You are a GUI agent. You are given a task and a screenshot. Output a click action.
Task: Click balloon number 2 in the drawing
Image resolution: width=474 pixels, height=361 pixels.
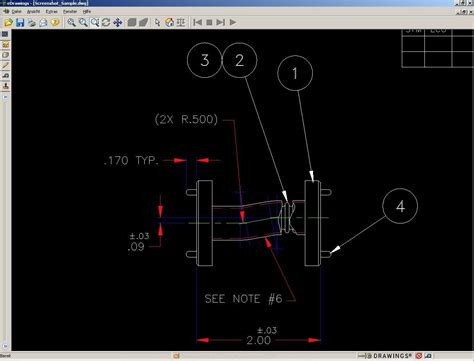pyautogui.click(x=240, y=60)
